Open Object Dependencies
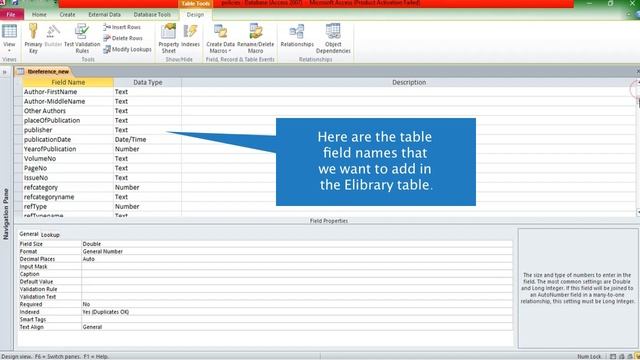This screenshot has height=360, width=640. pos(333,39)
